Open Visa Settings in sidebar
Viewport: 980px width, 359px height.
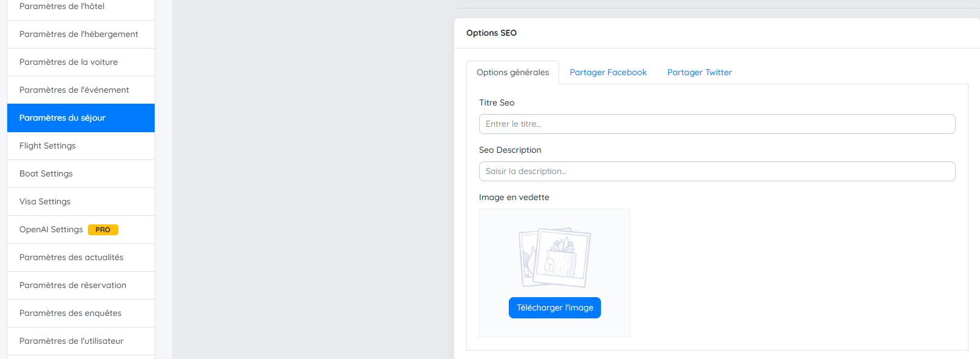45,202
